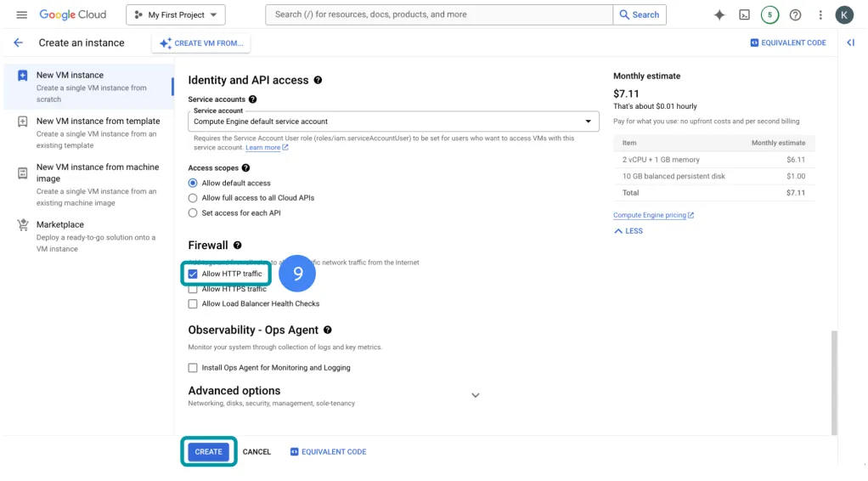Open the My First Project selector
The width and height of the screenshot is (868, 481).
coord(176,14)
